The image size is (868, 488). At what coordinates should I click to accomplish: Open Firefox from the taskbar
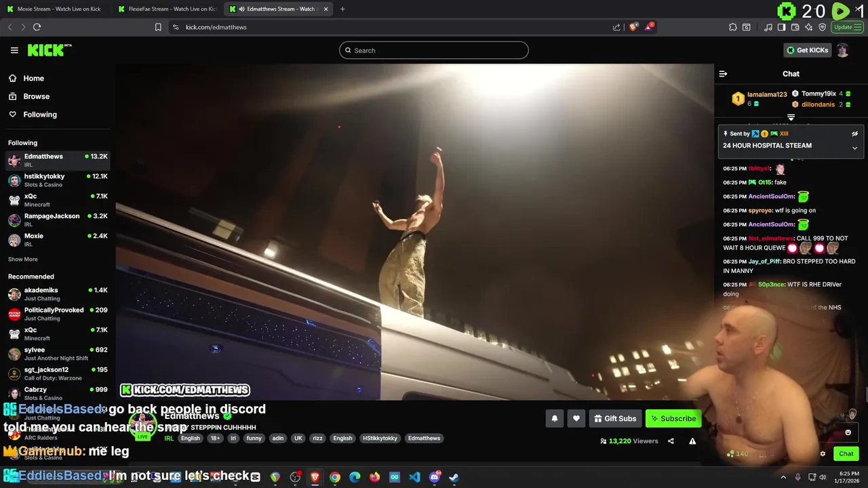click(x=375, y=477)
